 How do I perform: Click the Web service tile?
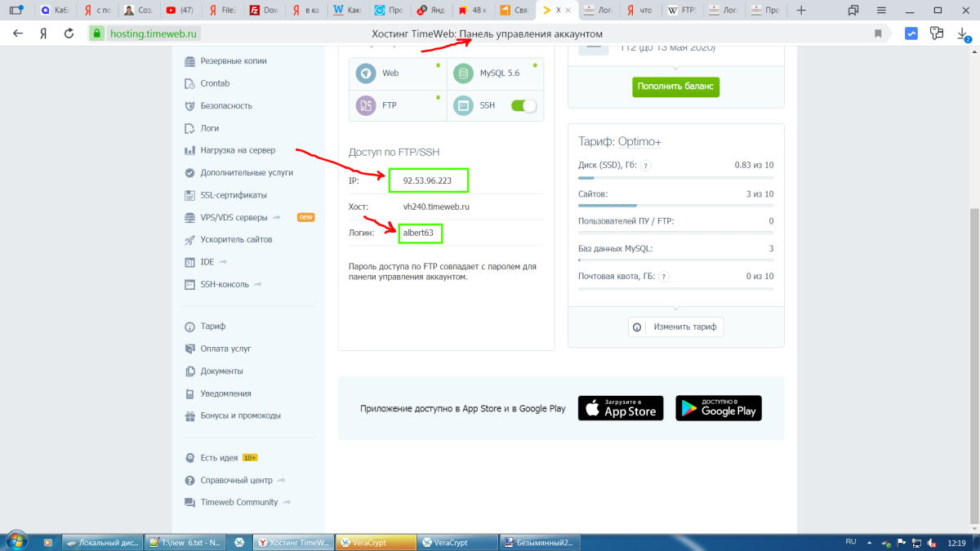coord(398,73)
